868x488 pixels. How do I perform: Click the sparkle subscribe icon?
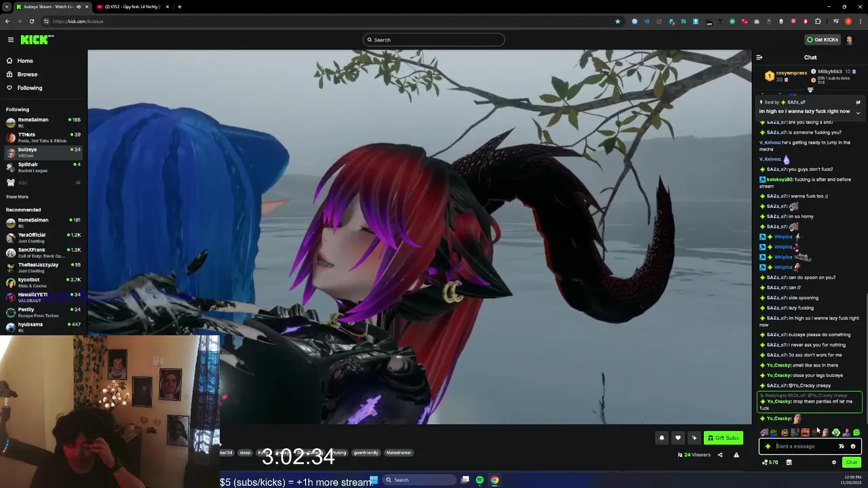click(694, 438)
